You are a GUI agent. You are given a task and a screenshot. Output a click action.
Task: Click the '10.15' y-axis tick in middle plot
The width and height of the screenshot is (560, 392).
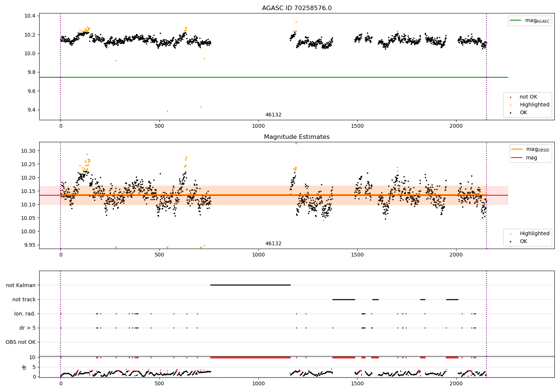pos(28,192)
